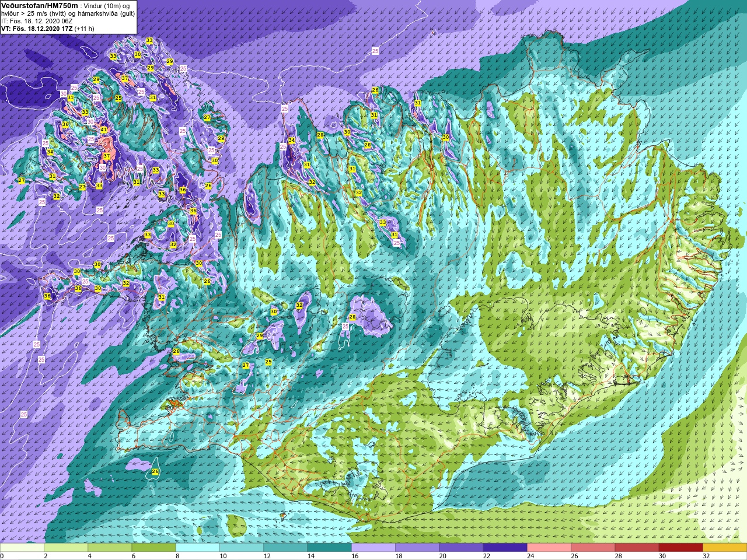Image resolution: width=747 pixels, height=560 pixels.
Task: Click the 18–20 m/s purple legend swatch
Action: click(417, 548)
